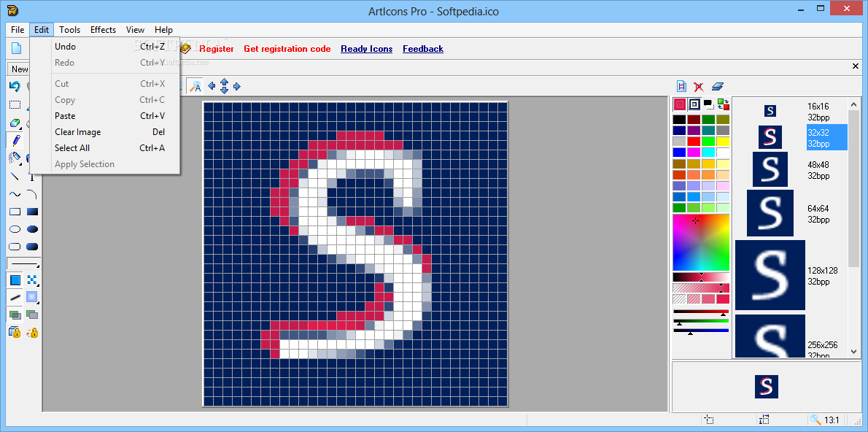Choose Select All from the Edit menu
Screen dimensions: 868x432
(x=104, y=148)
